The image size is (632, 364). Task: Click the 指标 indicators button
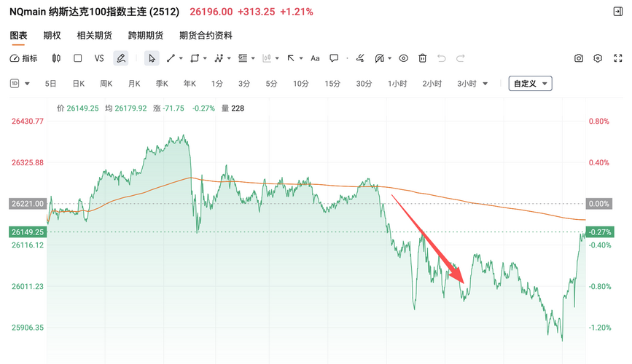pyautogui.click(x=24, y=58)
